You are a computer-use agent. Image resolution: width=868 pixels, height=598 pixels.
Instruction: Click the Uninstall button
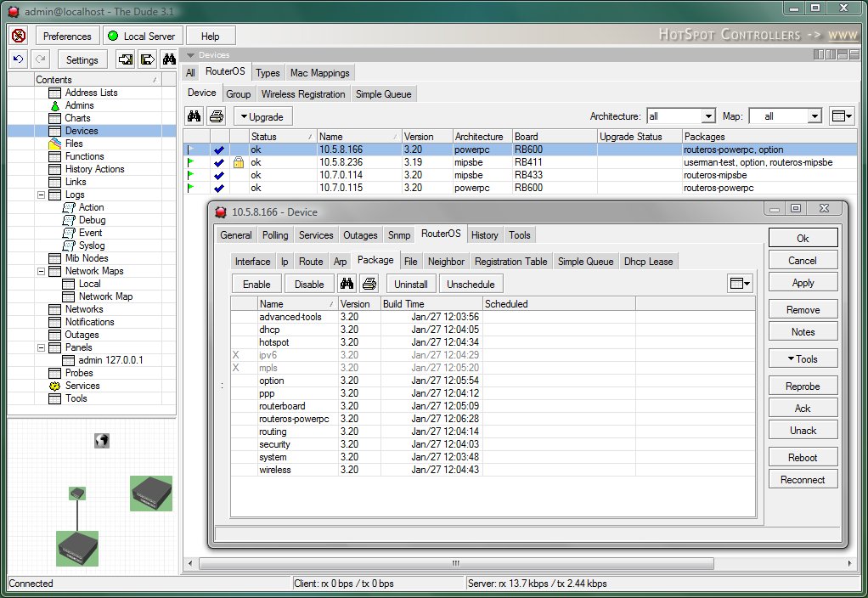411,284
